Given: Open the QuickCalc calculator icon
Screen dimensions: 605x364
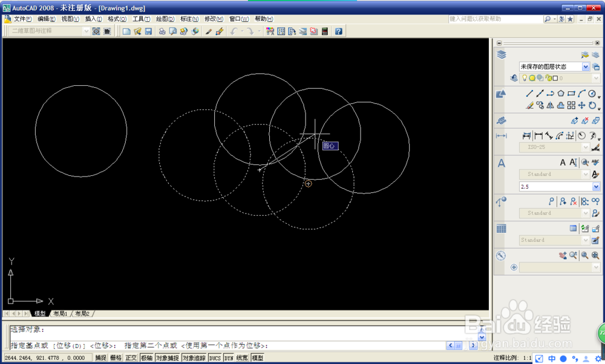Looking at the screenshot, I should (324, 31).
